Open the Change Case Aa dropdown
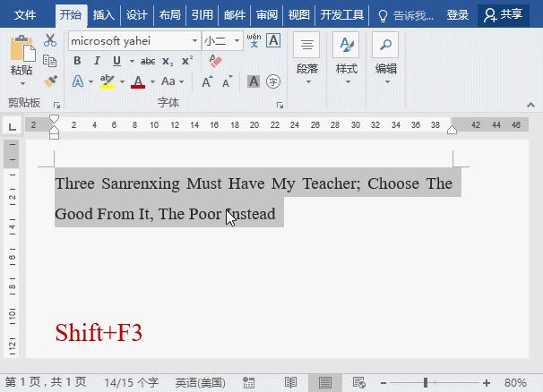 [172, 81]
